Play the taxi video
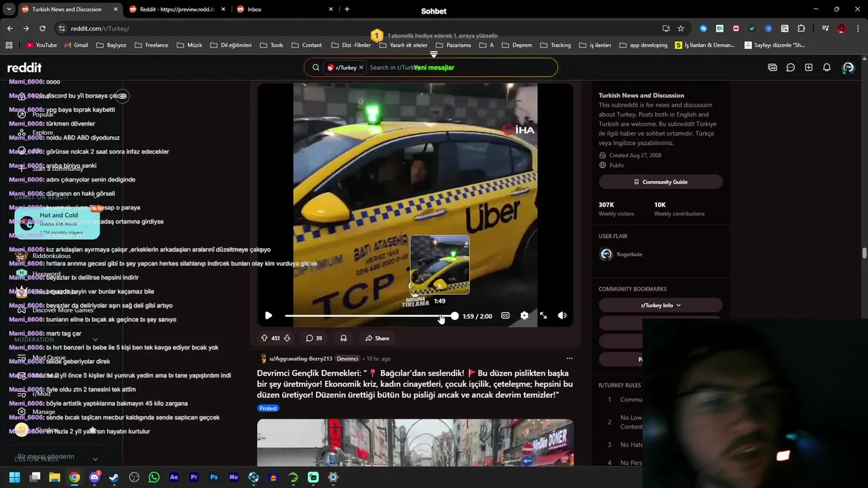Screen dimensions: 868x488 (x=269, y=316)
